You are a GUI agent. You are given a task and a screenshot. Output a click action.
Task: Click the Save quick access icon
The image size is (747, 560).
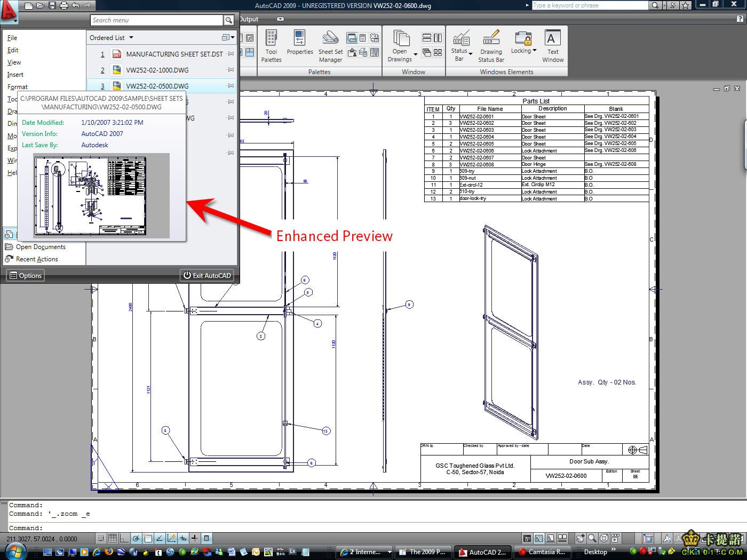click(52, 6)
